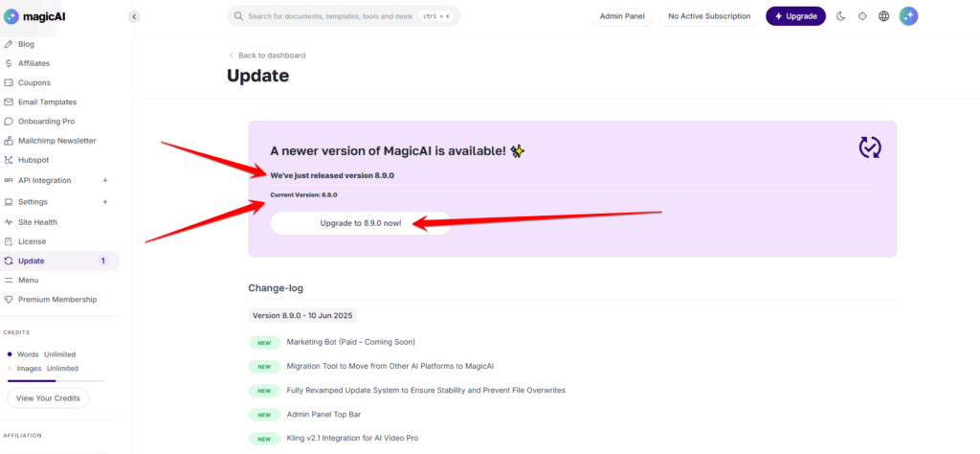Expand Settings with its plus sign
This screenshot has width=980, height=454.
tap(105, 202)
